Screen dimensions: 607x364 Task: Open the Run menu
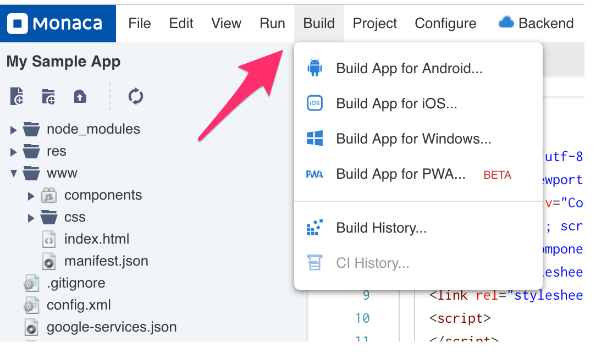272,24
